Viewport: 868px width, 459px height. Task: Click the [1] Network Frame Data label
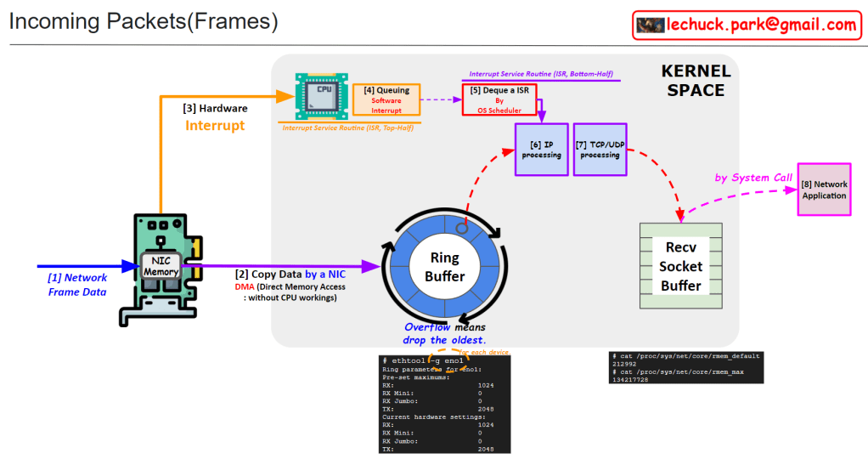click(77, 285)
